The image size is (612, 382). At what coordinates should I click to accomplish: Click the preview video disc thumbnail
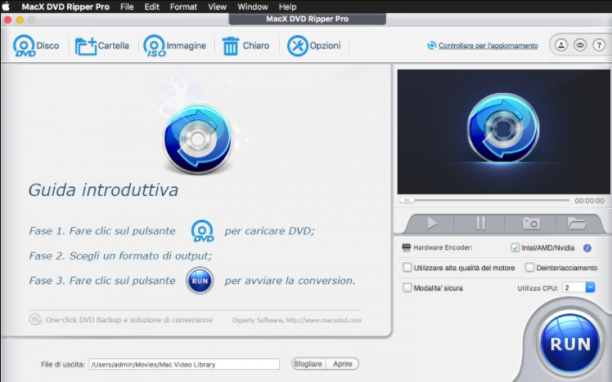pos(503,128)
